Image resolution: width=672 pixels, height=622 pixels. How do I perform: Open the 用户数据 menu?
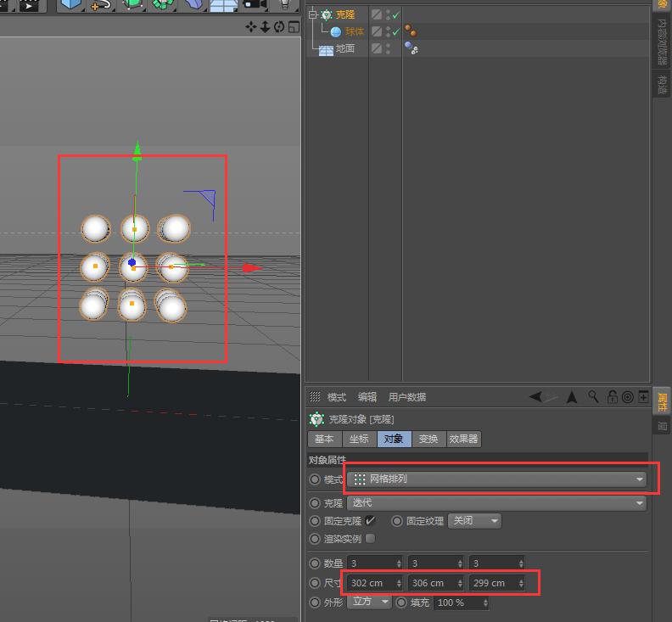coord(407,397)
